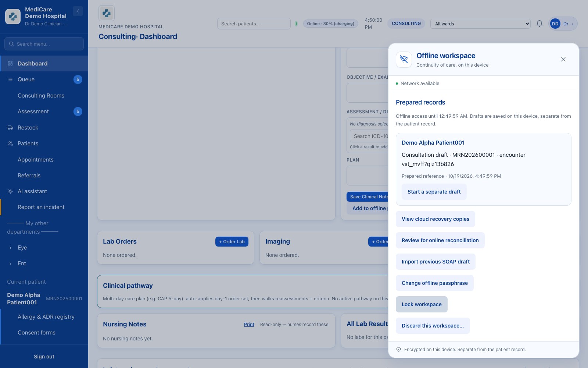
Task: Click Lock workspace button
Action: tap(422, 304)
